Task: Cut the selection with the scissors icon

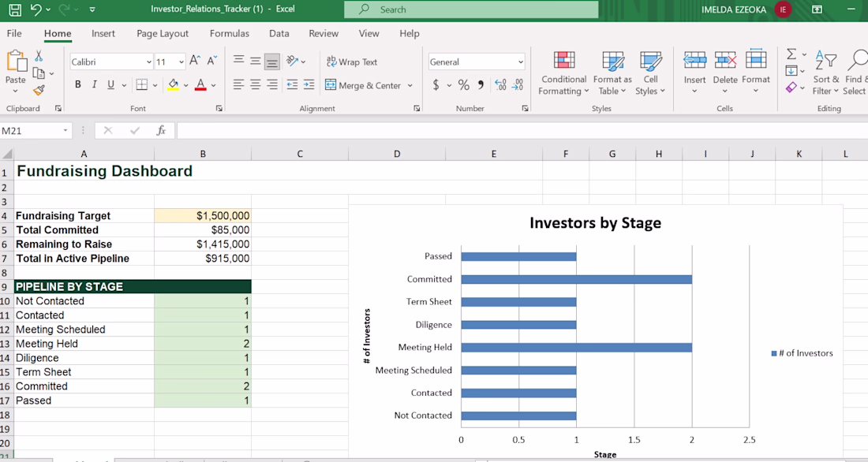Action: pos(39,56)
